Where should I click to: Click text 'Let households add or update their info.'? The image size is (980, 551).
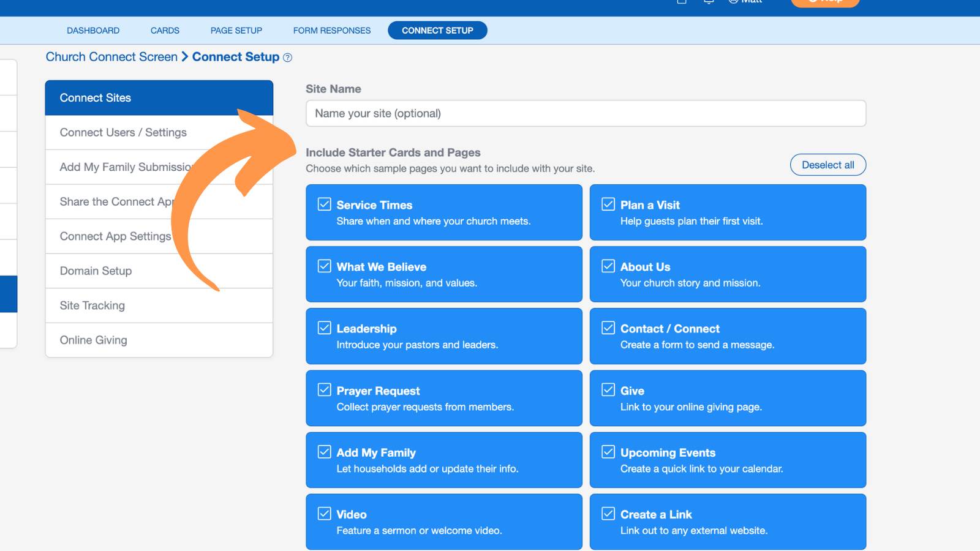[428, 469]
